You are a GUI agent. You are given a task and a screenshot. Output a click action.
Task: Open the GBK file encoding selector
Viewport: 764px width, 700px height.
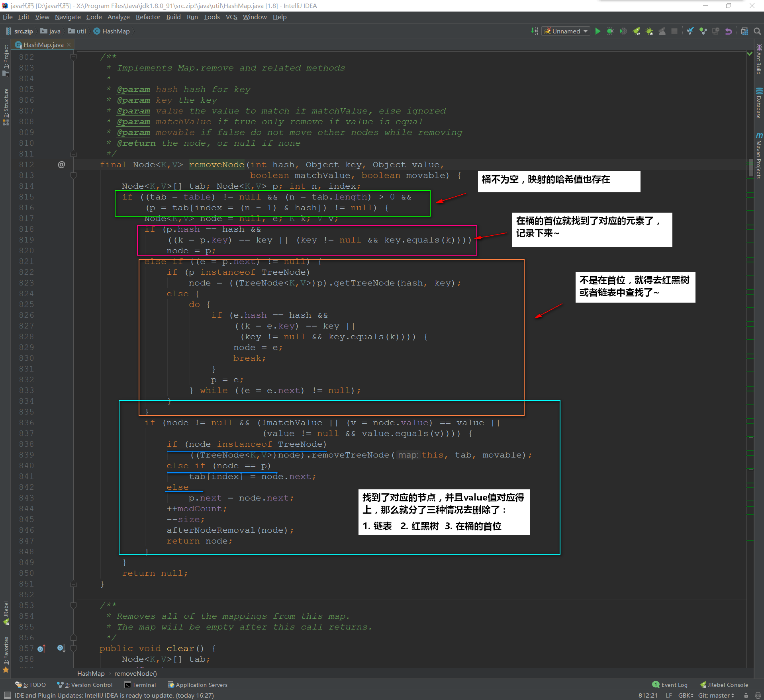point(686,695)
